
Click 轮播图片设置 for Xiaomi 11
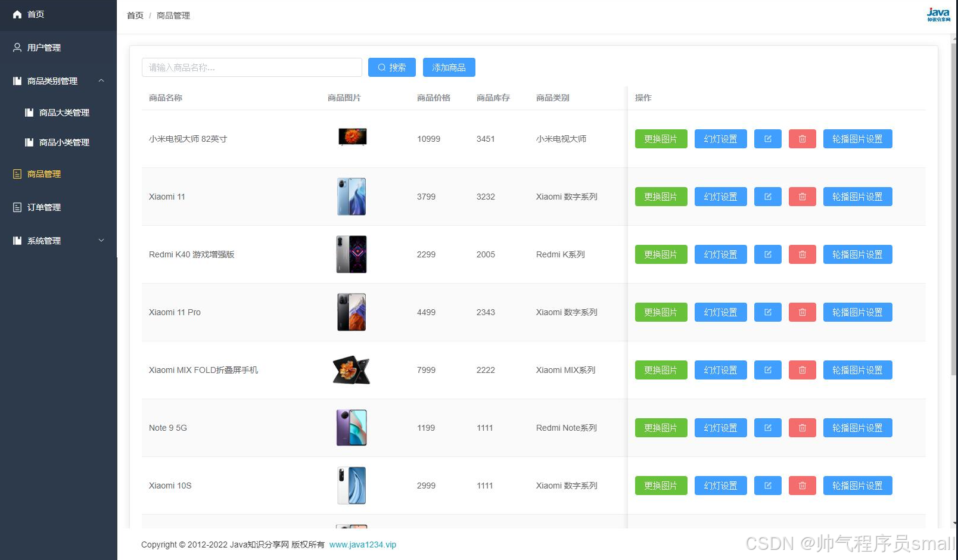858,197
